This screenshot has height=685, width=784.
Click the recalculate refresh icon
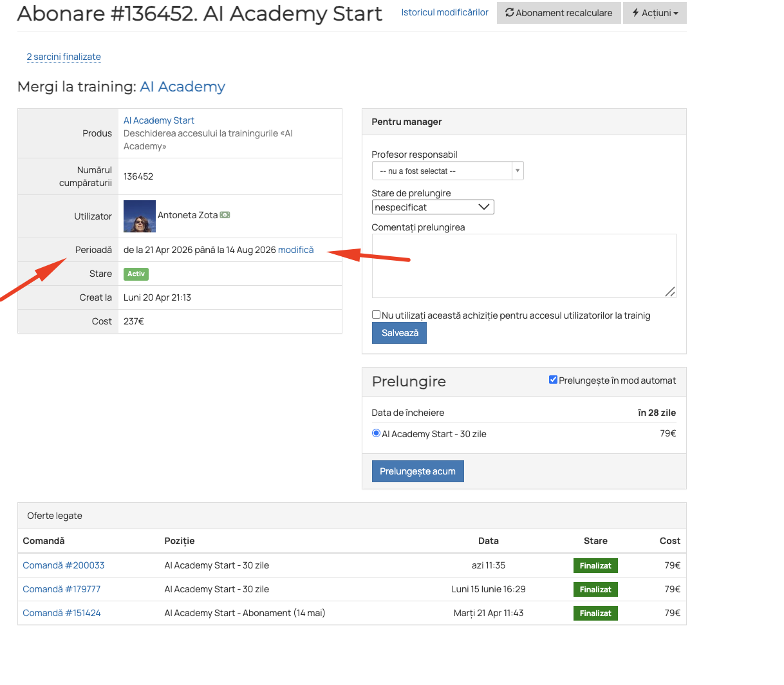(x=509, y=13)
